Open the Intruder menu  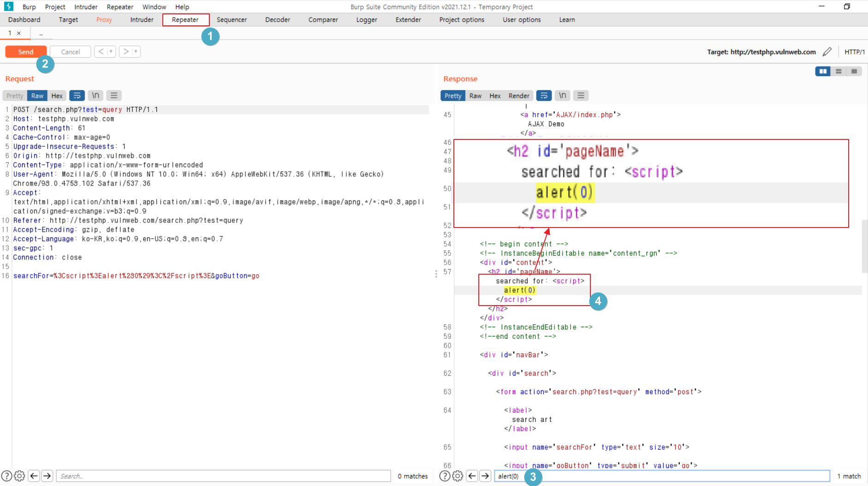[x=86, y=7]
